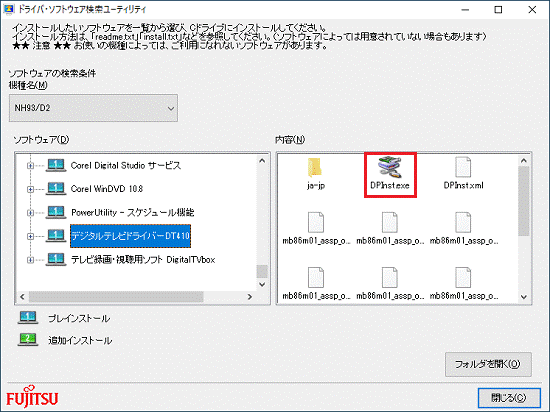Click the computer icon beside Corel Digital Studio サービス
The height and width of the screenshot is (412, 550).
click(56, 165)
